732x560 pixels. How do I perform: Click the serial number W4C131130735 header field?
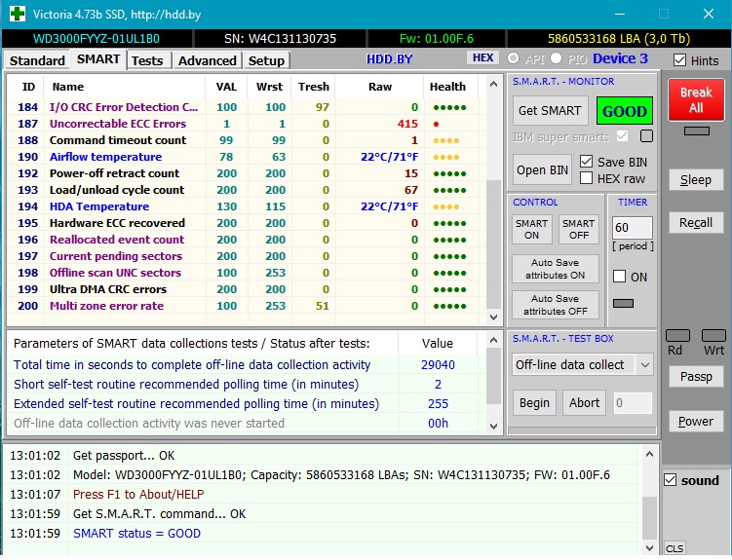(280, 38)
